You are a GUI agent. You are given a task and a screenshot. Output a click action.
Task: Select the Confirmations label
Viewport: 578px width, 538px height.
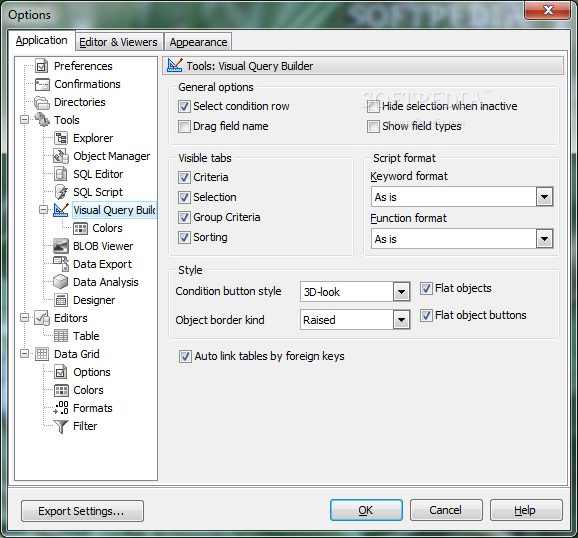click(87, 84)
